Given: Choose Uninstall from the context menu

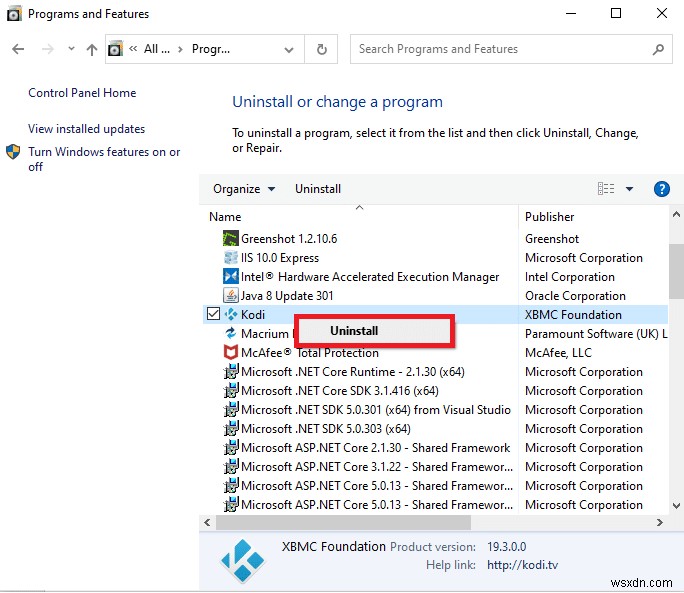Looking at the screenshot, I should click(374, 331).
